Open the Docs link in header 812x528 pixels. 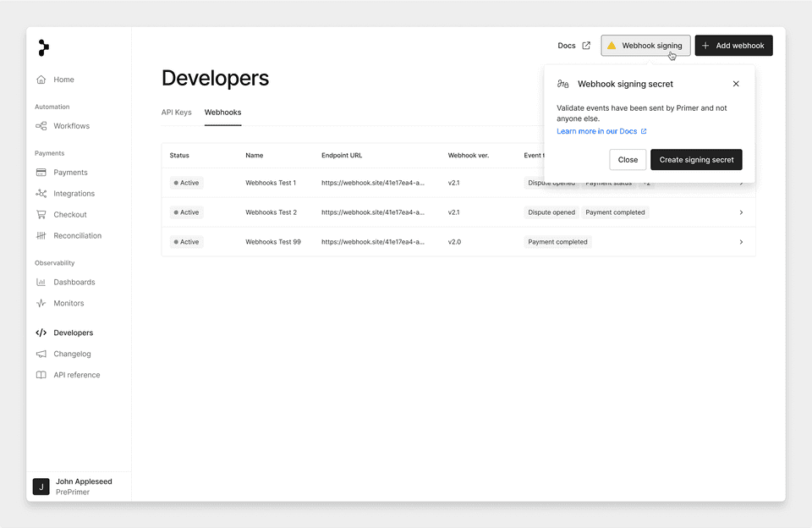pyautogui.click(x=573, y=46)
